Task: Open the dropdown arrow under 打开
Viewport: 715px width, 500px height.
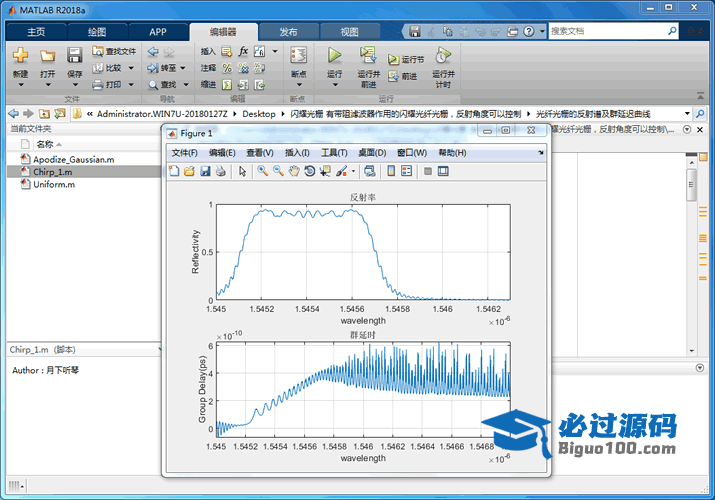Action: pos(47,85)
